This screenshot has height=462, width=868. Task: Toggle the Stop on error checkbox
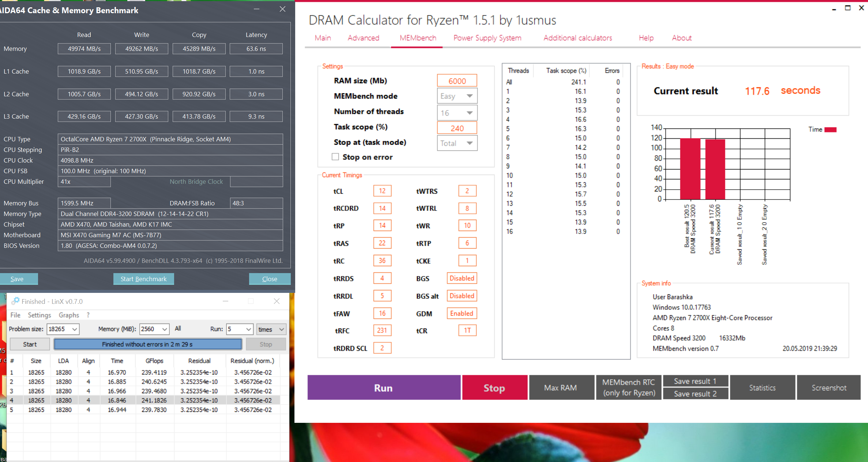click(335, 157)
